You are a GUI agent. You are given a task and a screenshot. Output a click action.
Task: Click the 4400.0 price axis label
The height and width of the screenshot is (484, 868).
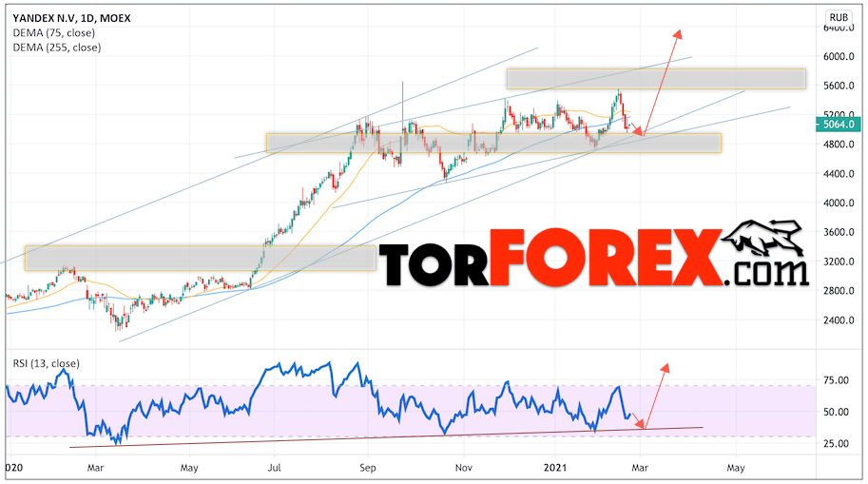(839, 174)
